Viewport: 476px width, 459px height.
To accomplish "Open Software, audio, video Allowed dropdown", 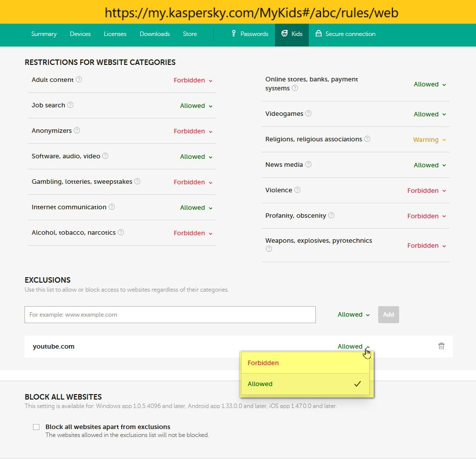I will (x=196, y=157).
